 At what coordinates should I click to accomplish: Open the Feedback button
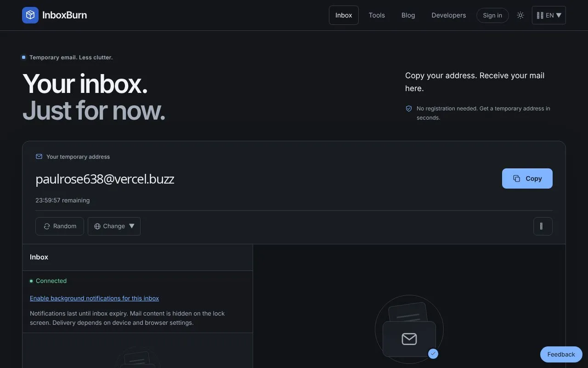pos(561,354)
